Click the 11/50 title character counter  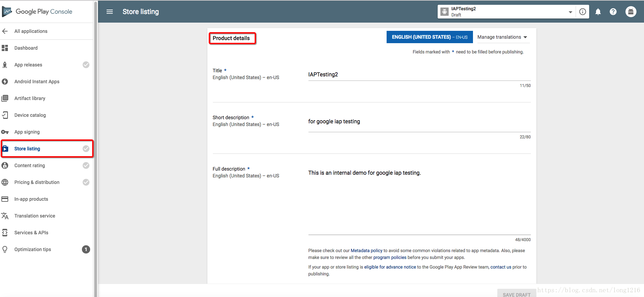point(525,86)
